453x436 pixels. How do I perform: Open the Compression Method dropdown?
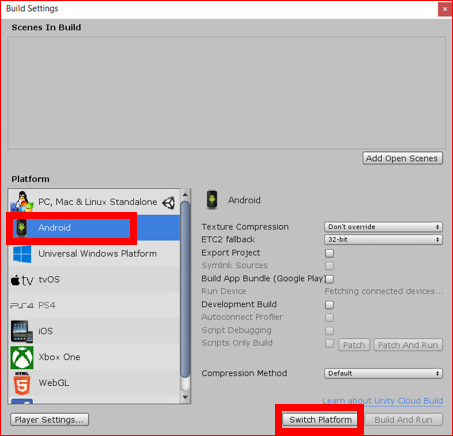(383, 373)
